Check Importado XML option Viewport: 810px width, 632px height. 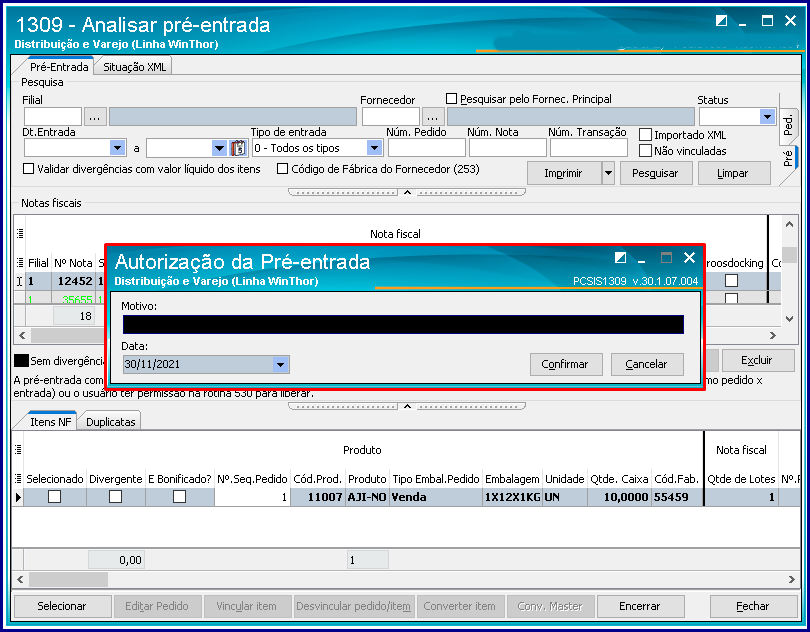645,135
